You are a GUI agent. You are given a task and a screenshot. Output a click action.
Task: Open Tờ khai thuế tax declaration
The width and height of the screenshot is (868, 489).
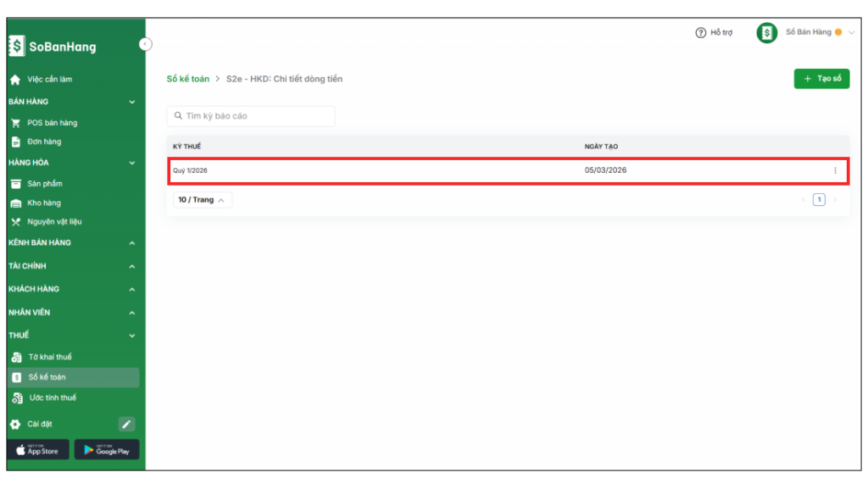pyautogui.click(x=50, y=357)
